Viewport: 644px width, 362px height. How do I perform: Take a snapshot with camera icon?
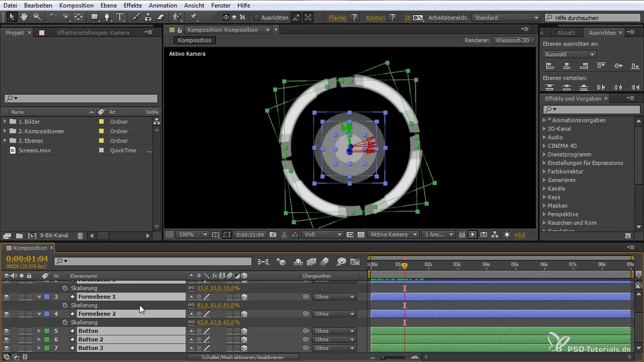coord(273,235)
